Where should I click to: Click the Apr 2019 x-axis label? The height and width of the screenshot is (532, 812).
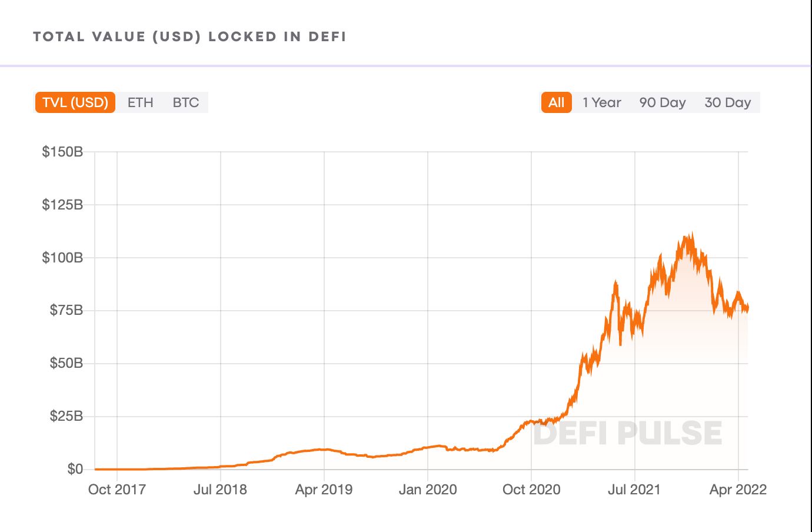click(x=324, y=490)
